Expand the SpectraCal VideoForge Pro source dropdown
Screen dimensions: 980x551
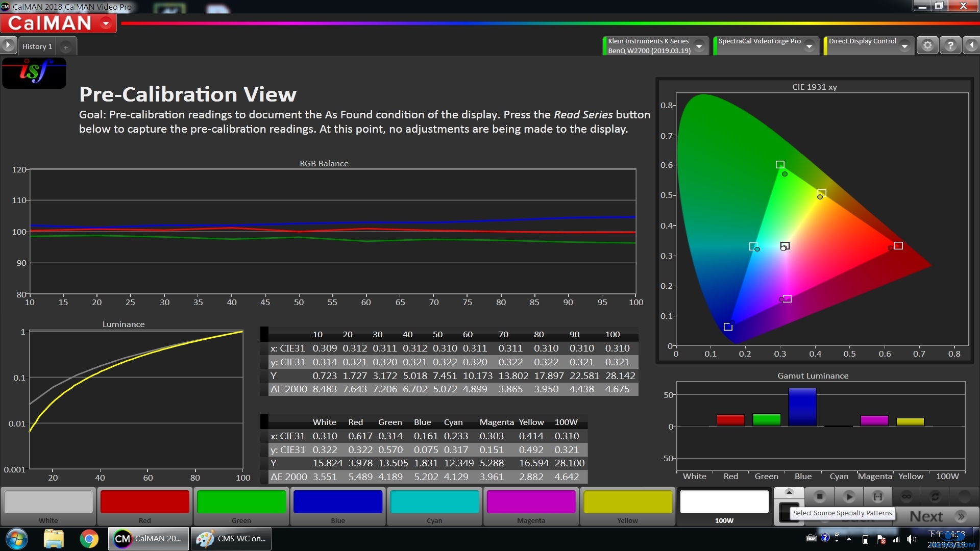809,46
